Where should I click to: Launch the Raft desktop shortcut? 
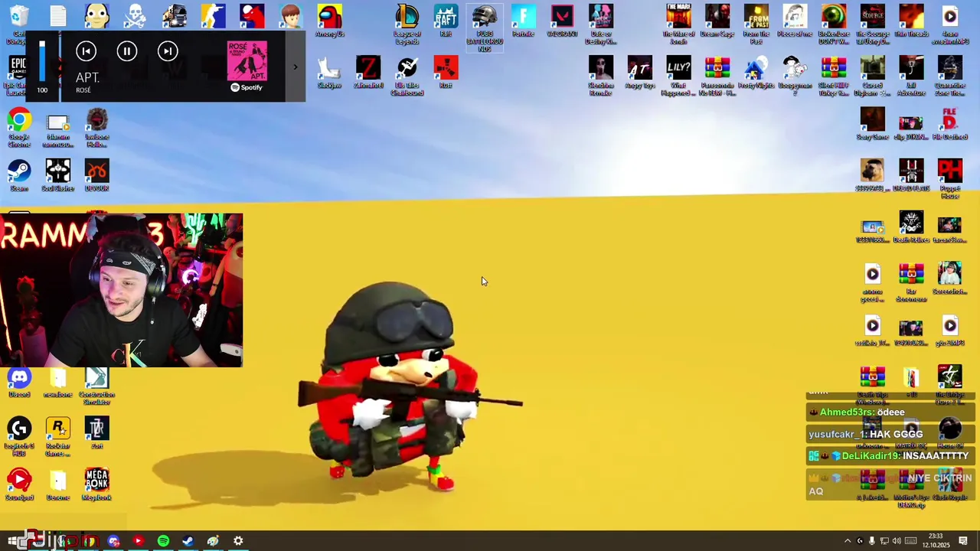446,21
